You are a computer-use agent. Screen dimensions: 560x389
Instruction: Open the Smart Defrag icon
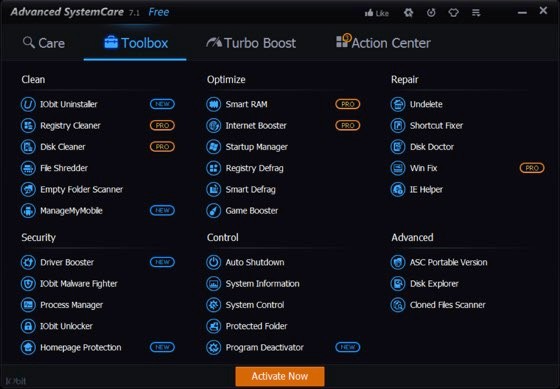pyautogui.click(x=214, y=189)
